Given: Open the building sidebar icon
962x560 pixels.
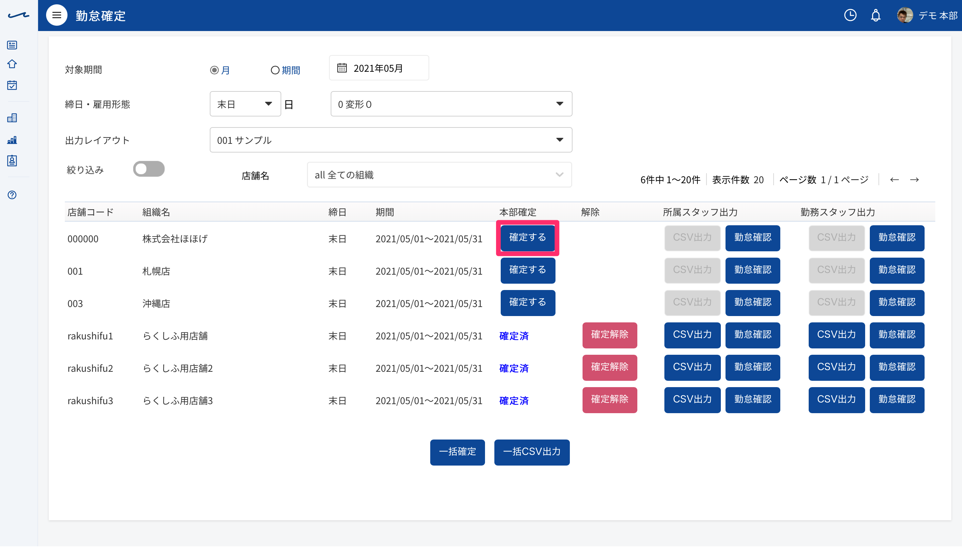Looking at the screenshot, I should tap(12, 118).
